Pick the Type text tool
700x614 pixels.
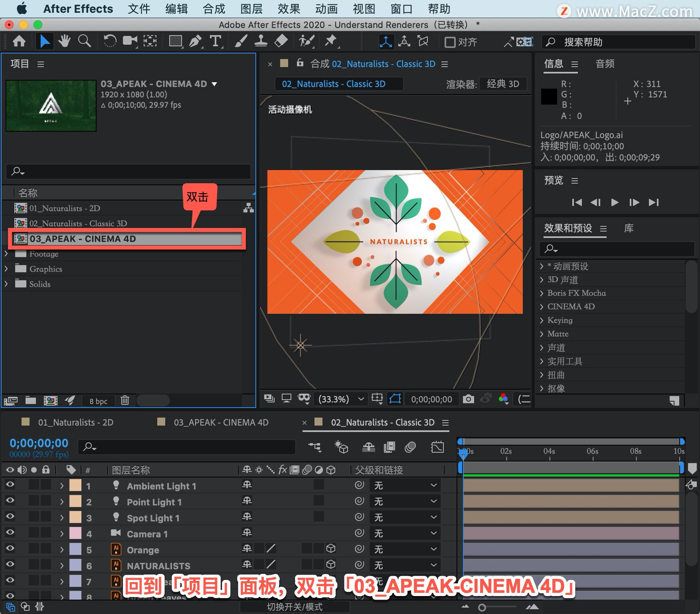[216, 41]
